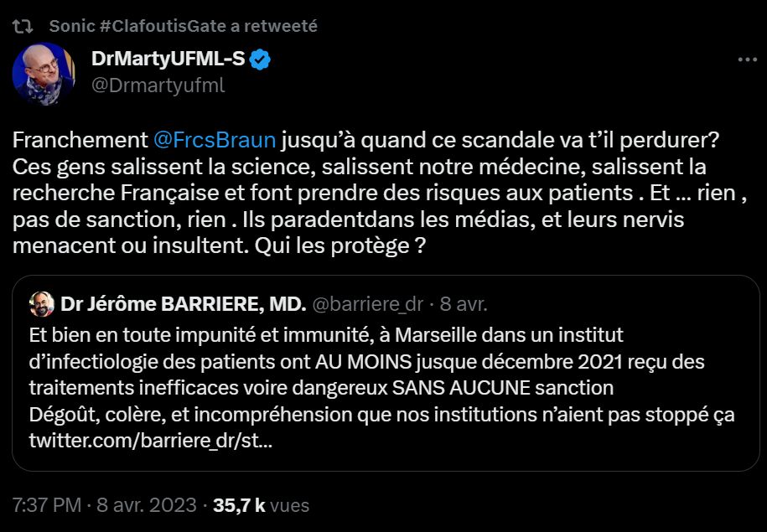The width and height of the screenshot is (767, 532).
Task: Click Dr Jérôme BARRIERE's small avatar
Action: [x=42, y=303]
